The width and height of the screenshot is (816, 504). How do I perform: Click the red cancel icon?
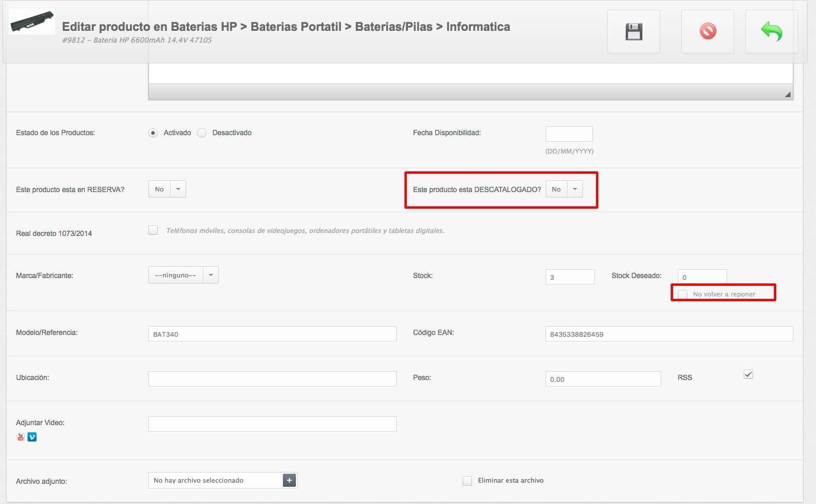point(707,31)
